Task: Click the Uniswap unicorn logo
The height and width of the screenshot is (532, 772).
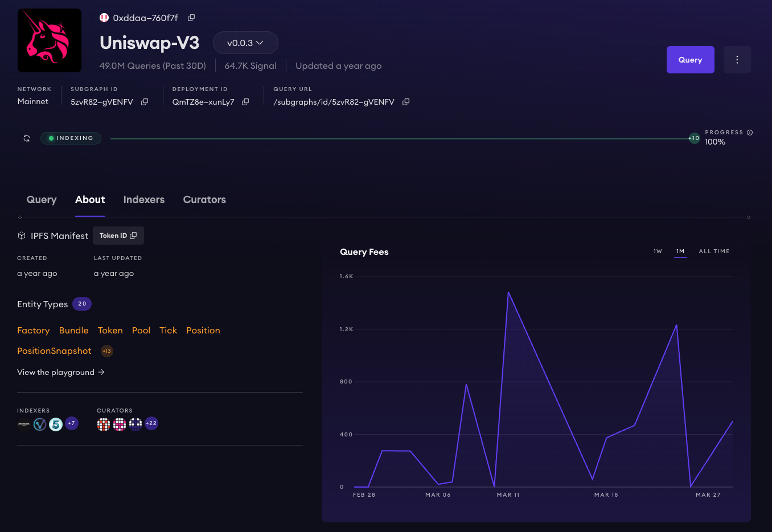Action: [x=50, y=40]
